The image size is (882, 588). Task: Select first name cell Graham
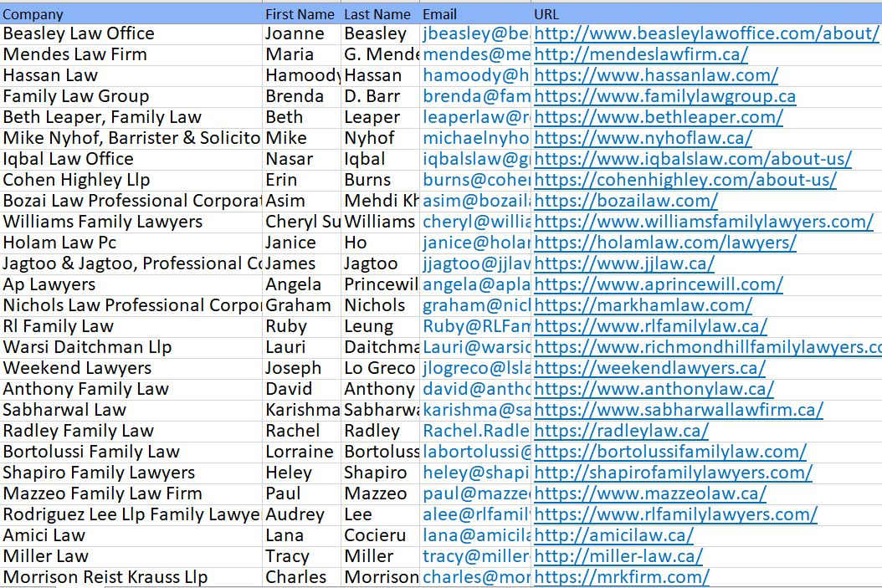click(x=301, y=305)
